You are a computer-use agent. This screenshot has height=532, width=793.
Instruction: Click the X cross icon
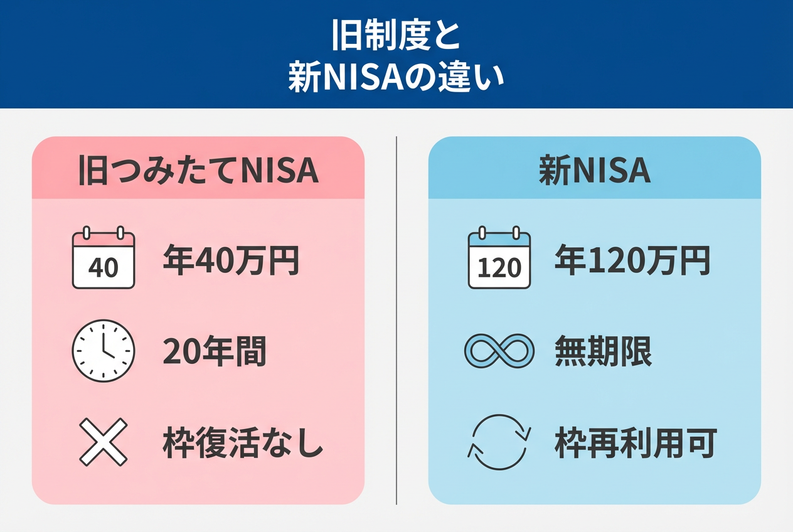point(104,442)
